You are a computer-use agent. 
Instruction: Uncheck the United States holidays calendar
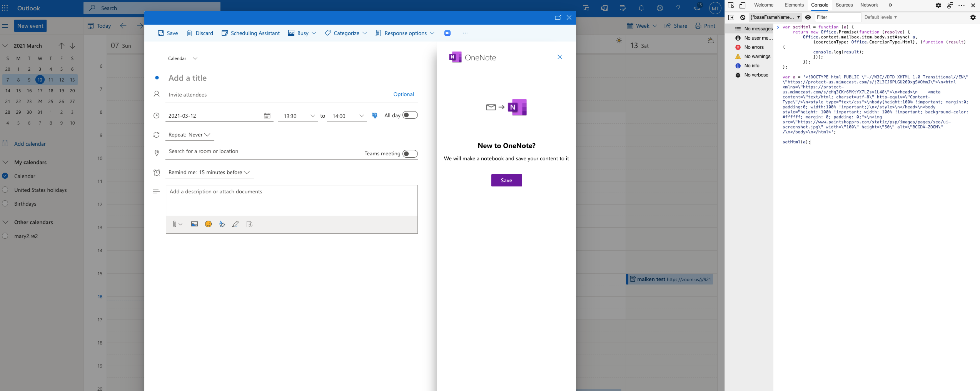point(5,190)
